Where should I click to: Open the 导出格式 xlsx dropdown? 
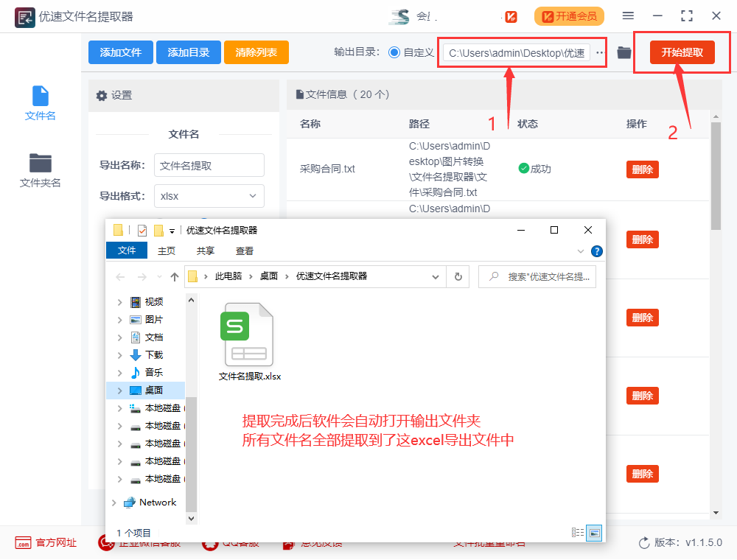pos(209,196)
